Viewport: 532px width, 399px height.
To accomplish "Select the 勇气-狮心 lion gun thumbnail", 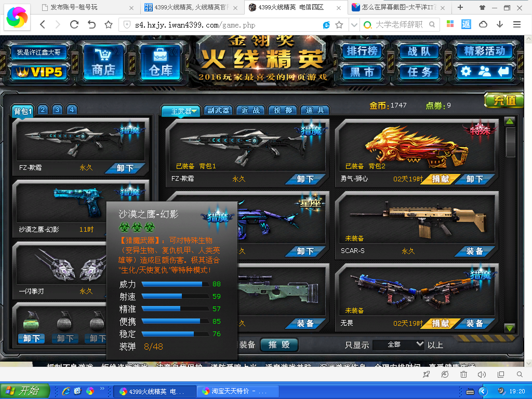I will pyautogui.click(x=417, y=147).
